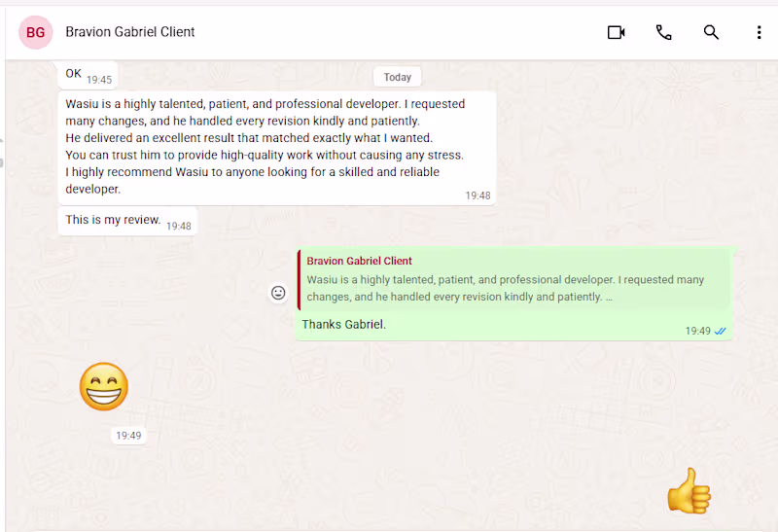Click the 'Today' date label
This screenshot has height=532, width=778.
coord(398,77)
